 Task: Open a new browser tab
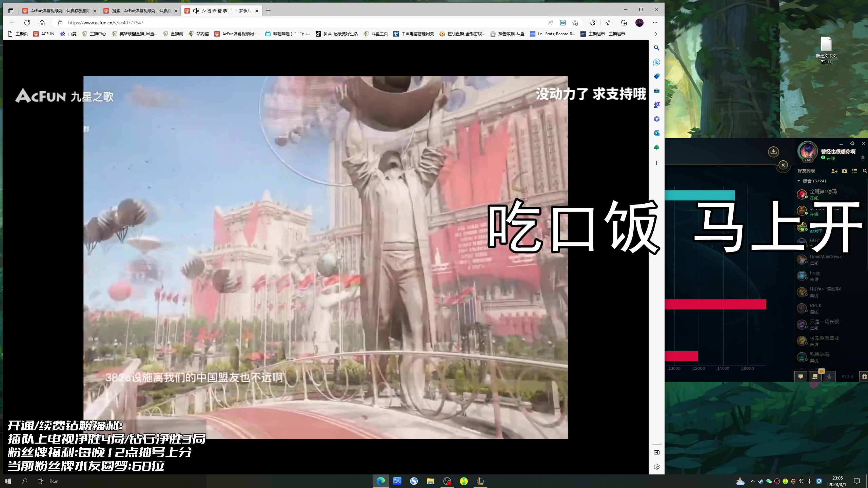(268, 11)
